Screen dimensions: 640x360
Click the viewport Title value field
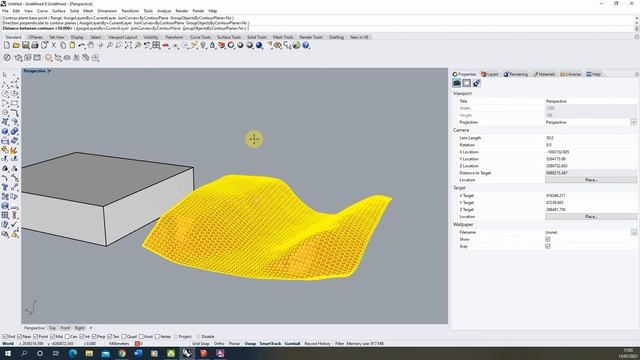(x=591, y=101)
